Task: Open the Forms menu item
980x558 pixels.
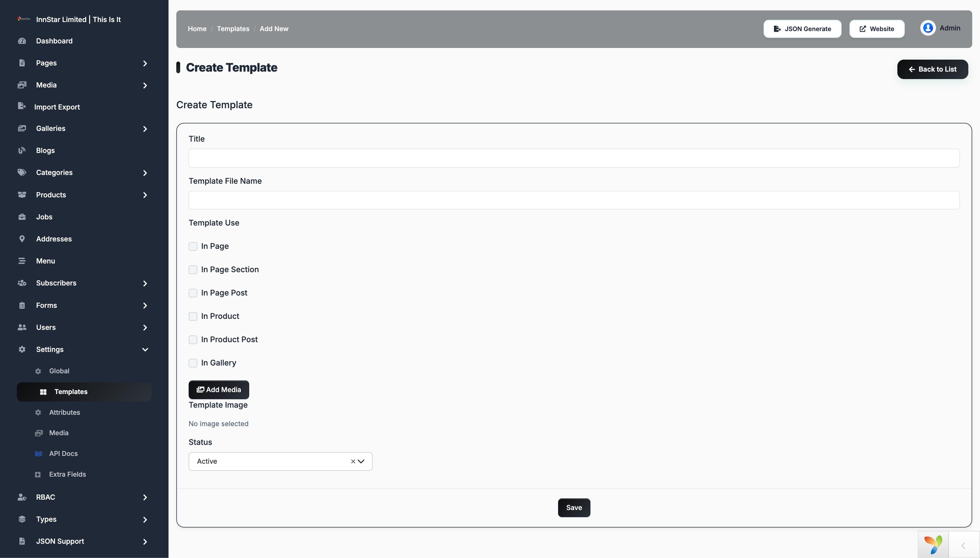Action: (84, 306)
